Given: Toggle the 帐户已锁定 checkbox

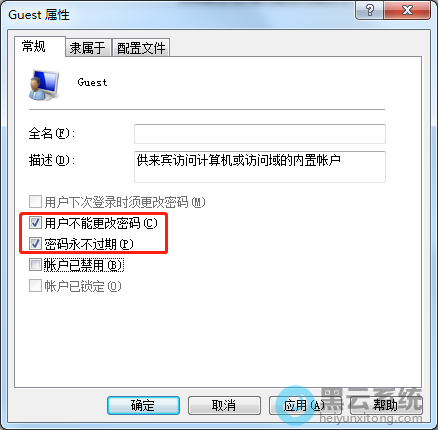Looking at the screenshot, I should (35, 286).
